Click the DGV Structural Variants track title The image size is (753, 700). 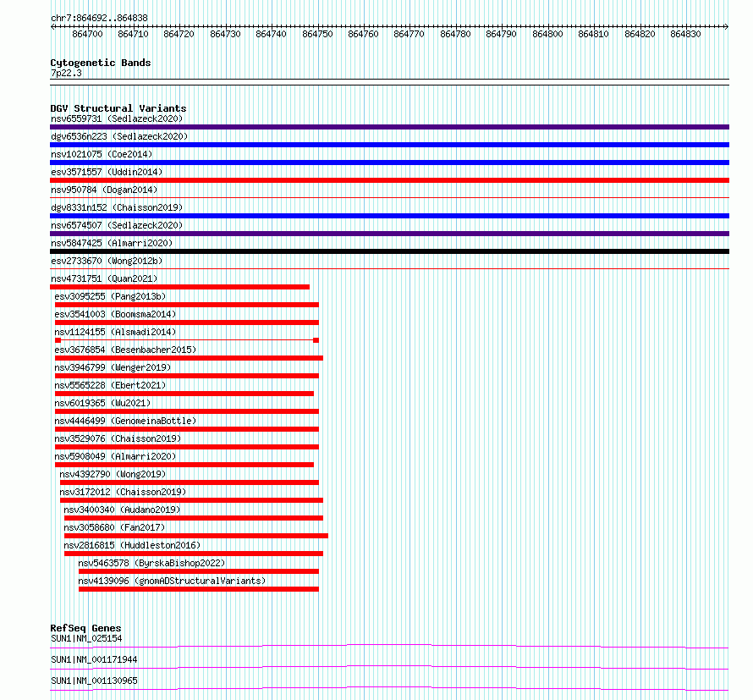tap(118, 108)
